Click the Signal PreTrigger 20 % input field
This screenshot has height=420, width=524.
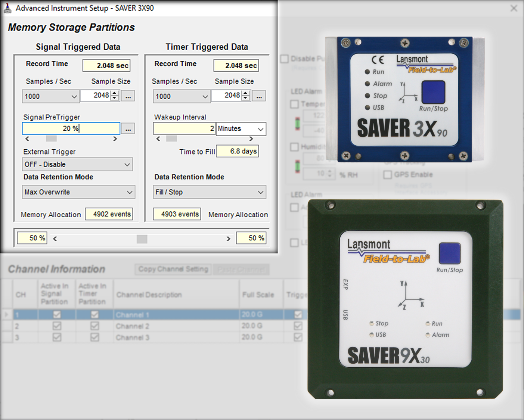point(71,128)
